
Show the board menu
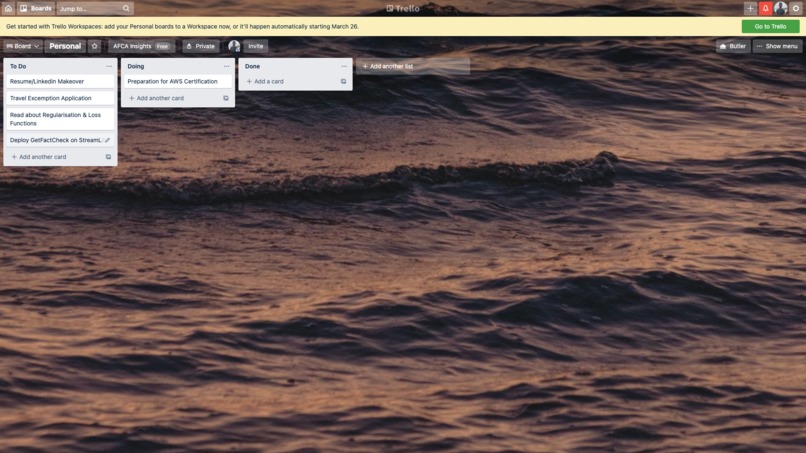[x=777, y=46]
